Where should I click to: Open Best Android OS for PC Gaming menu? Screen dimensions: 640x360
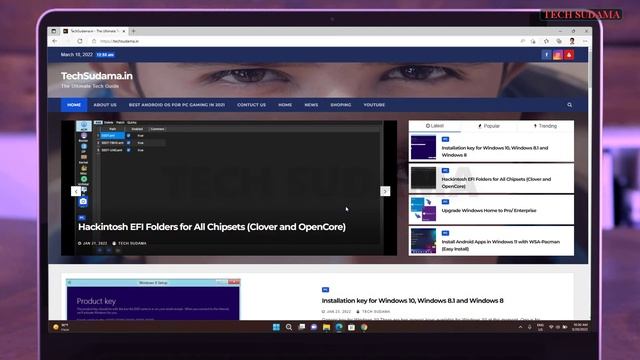[x=177, y=105]
